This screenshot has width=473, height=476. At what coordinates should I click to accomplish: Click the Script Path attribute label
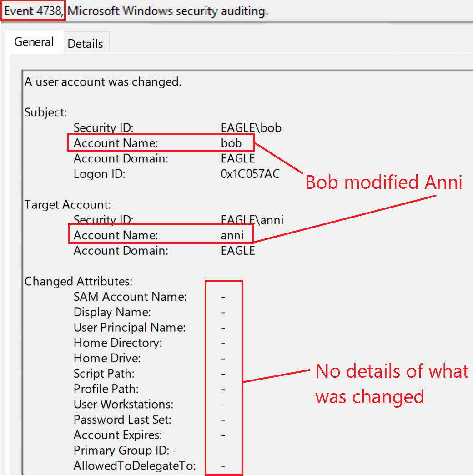click(x=104, y=374)
